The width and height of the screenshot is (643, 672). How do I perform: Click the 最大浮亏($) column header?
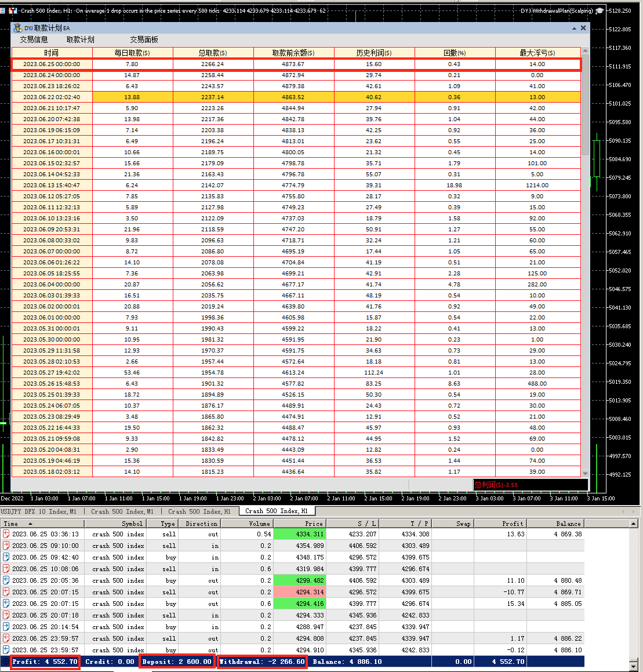pos(537,53)
